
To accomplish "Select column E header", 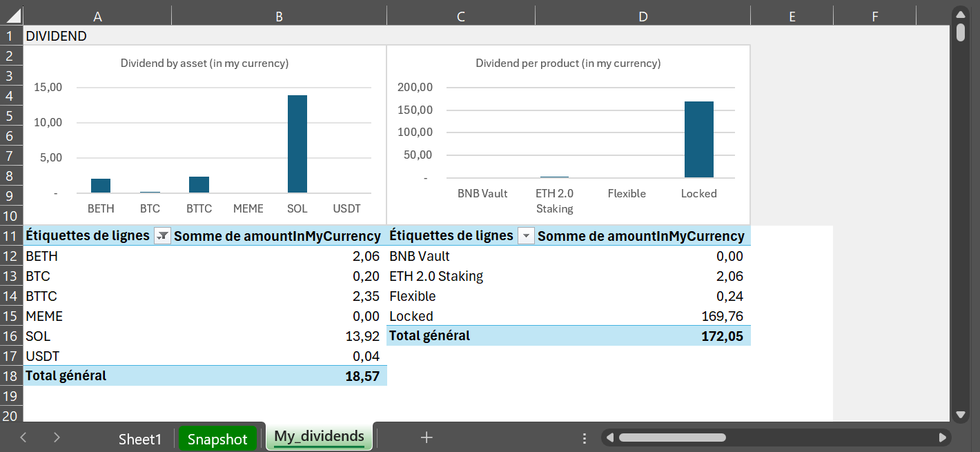I will (792, 17).
